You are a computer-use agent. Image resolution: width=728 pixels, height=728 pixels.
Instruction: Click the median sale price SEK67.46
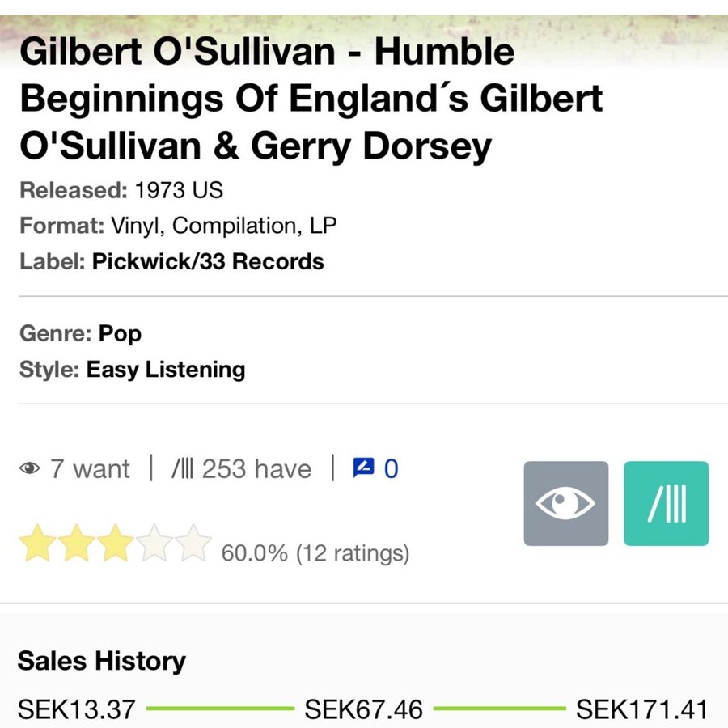pyautogui.click(x=363, y=709)
